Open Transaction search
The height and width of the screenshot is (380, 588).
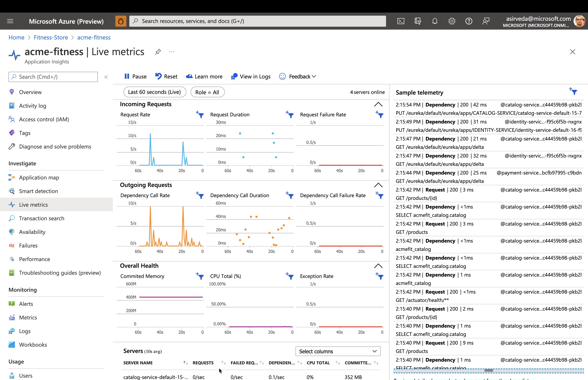coord(42,218)
